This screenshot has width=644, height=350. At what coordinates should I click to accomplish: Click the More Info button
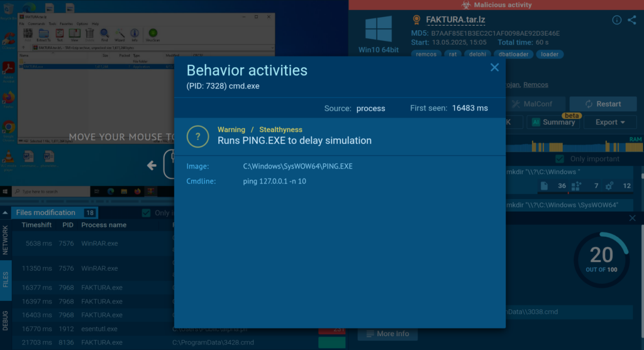coord(387,334)
